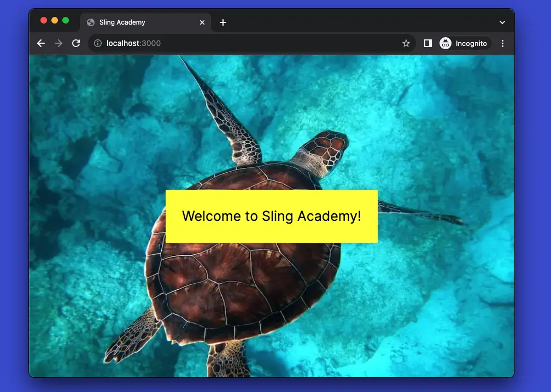The width and height of the screenshot is (551, 392).
Task: Reload the localhost page
Action: [76, 43]
